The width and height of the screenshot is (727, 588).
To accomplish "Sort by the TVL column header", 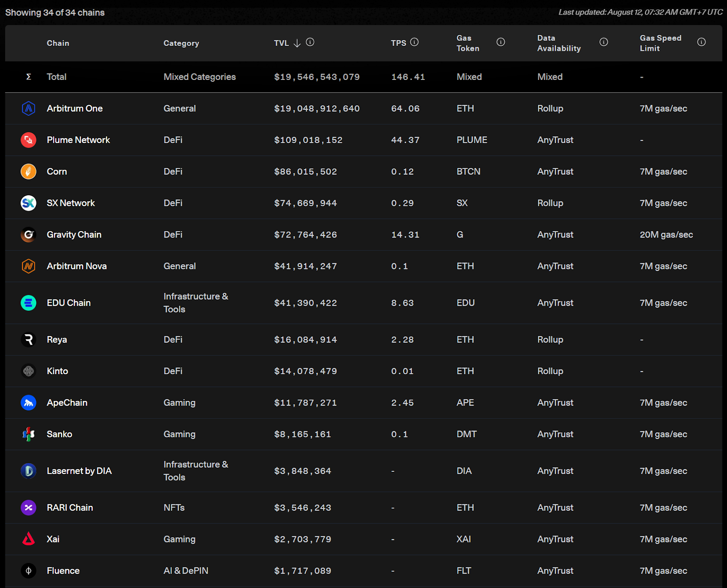I will (x=281, y=43).
